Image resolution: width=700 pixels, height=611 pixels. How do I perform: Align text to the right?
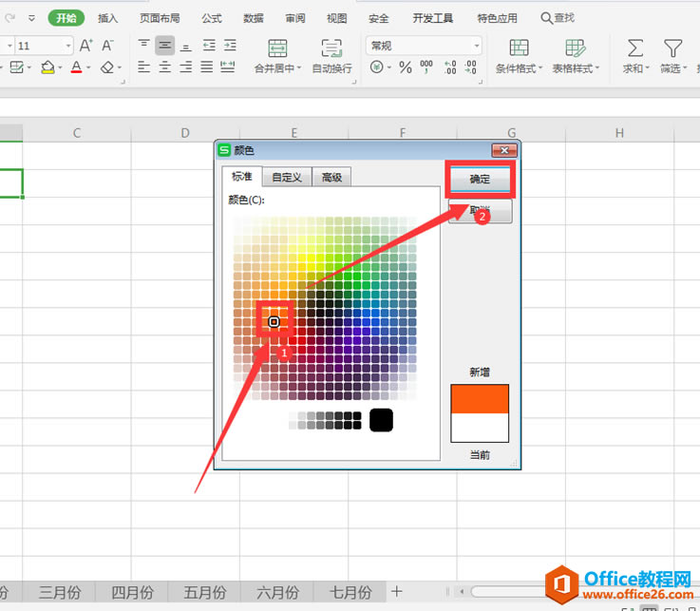(186, 67)
